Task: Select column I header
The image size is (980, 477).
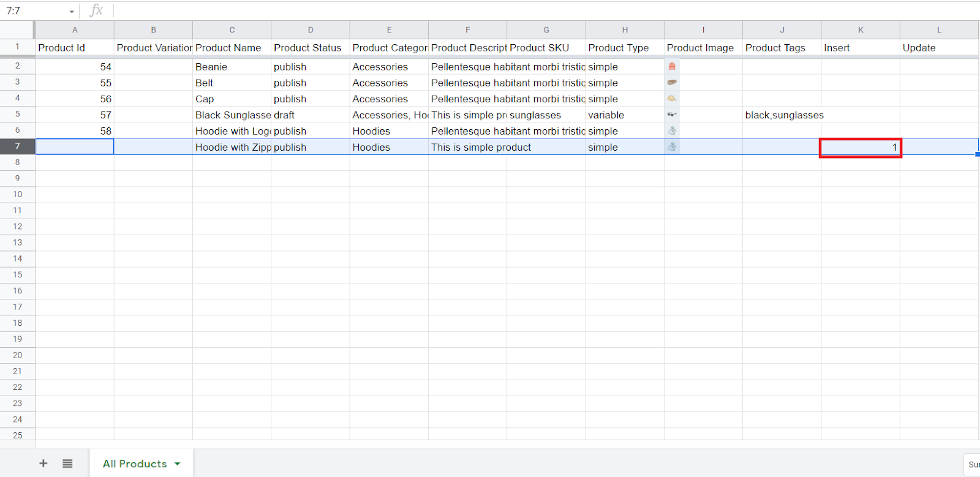Action: [703, 30]
